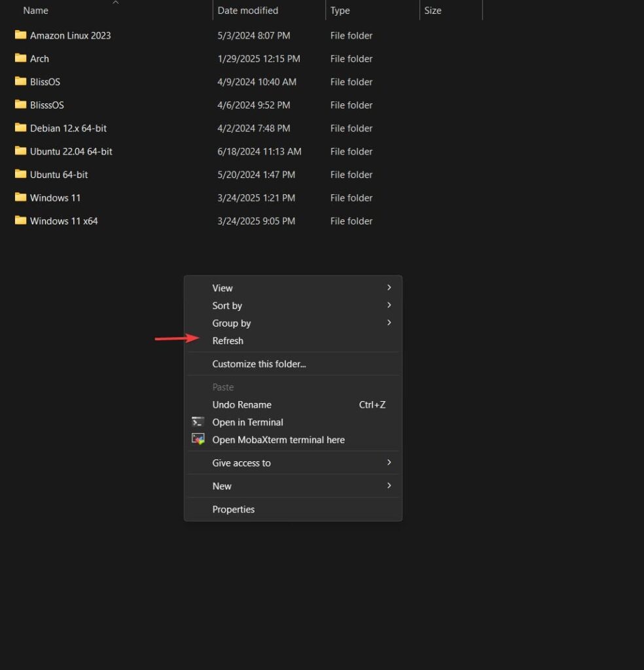644x670 pixels.
Task: Expand the New submenu
Action: tap(222, 486)
